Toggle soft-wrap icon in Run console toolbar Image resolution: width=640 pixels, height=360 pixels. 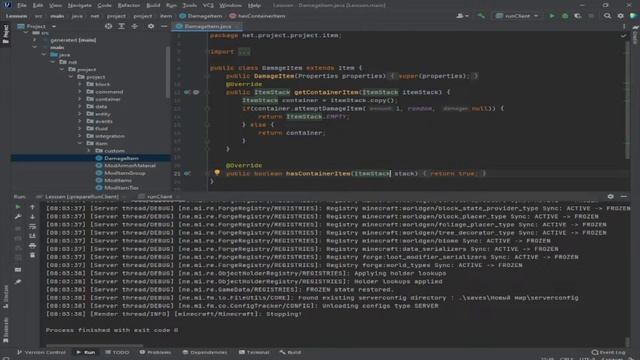[x=32, y=227]
